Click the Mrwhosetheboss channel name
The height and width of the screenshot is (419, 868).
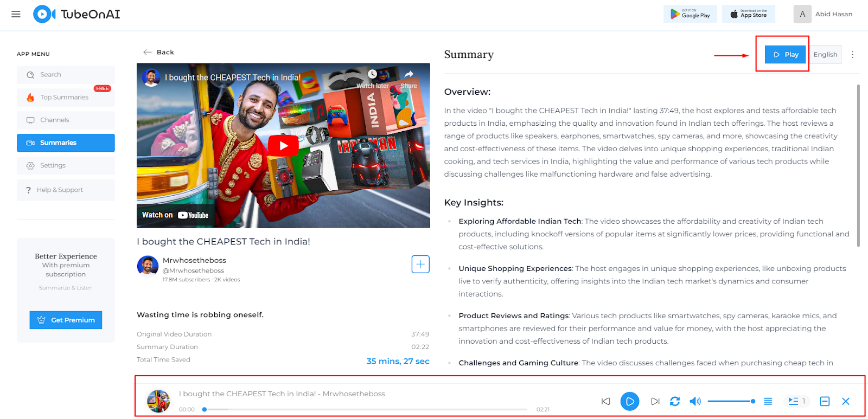pos(194,260)
